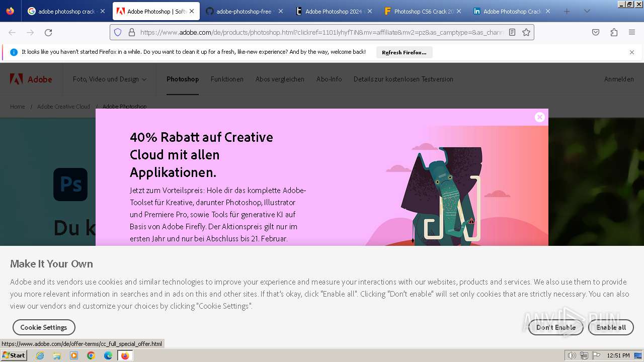Image resolution: width=644 pixels, height=362 pixels.
Task: Click Enable all cookies button
Action: point(611,327)
